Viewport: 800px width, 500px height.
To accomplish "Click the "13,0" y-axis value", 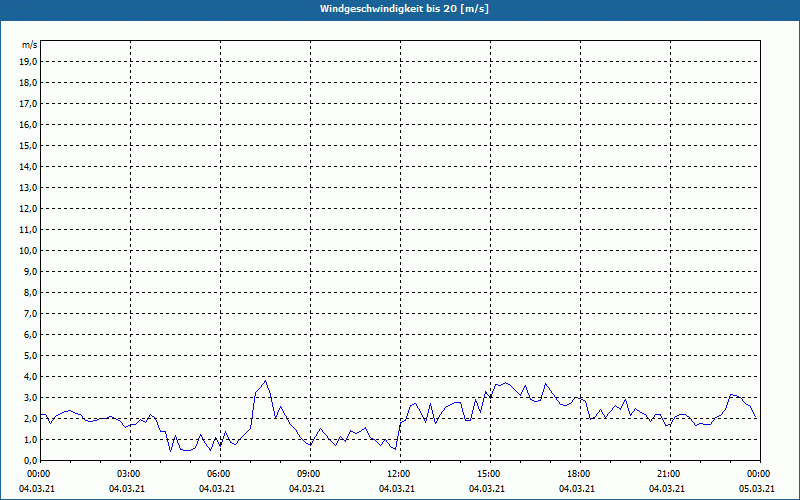I will tap(28, 188).
